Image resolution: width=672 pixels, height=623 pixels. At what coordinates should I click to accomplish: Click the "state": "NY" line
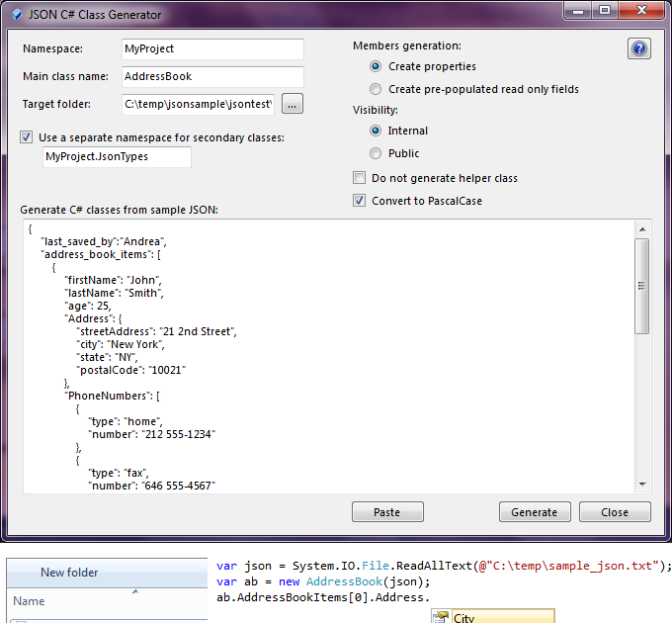coord(107,358)
